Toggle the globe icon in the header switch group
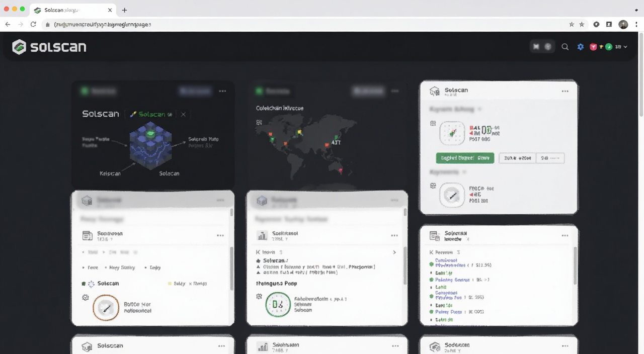This screenshot has width=644, height=354. point(548,47)
